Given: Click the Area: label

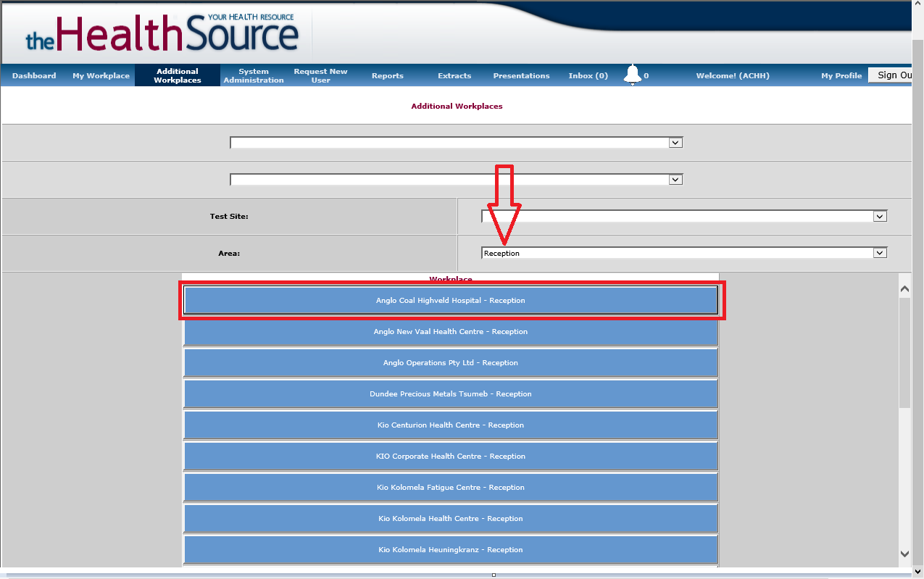Looking at the screenshot, I should tap(229, 253).
